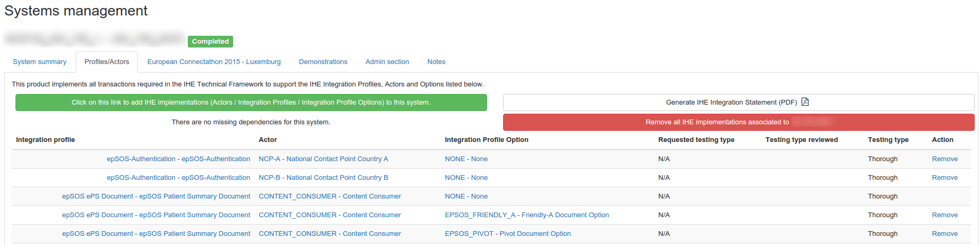Remove the NCP-B actor row

click(944, 178)
